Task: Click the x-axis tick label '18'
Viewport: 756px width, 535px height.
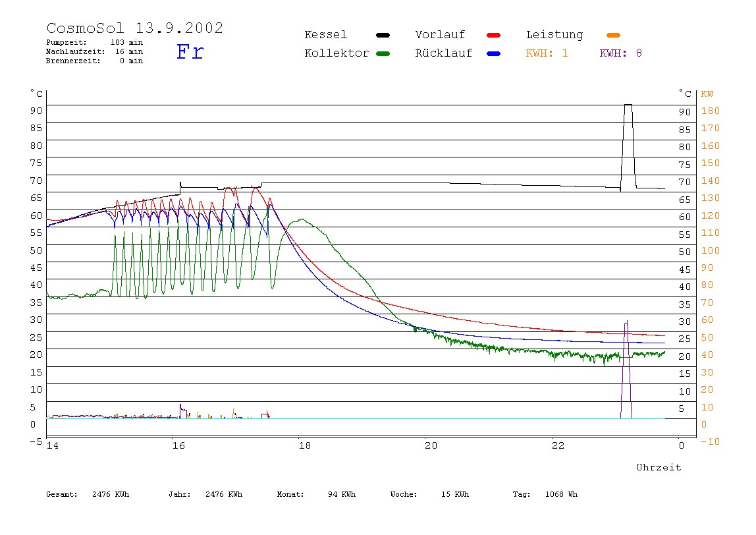Action: coord(305,446)
